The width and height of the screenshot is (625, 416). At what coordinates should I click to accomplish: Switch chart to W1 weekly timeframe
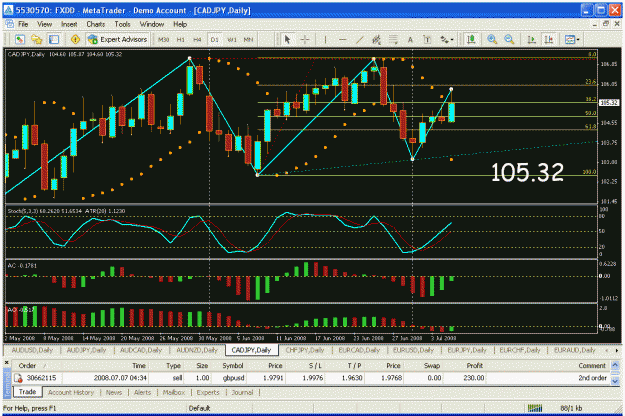[232, 40]
